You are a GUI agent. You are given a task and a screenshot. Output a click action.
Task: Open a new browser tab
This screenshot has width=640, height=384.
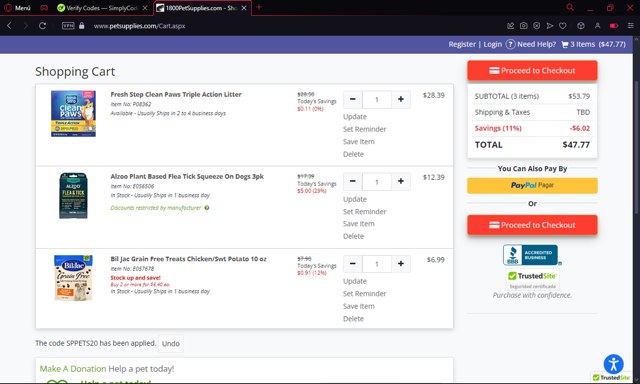point(259,7)
